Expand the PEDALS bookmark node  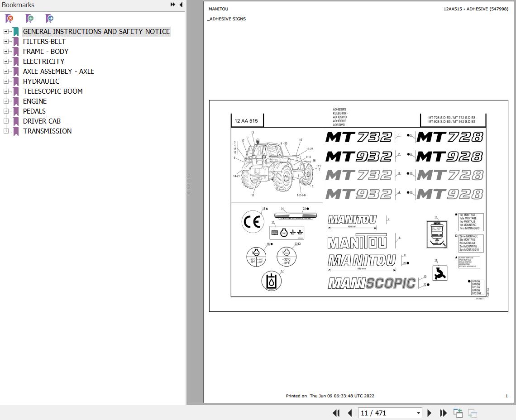click(x=6, y=111)
